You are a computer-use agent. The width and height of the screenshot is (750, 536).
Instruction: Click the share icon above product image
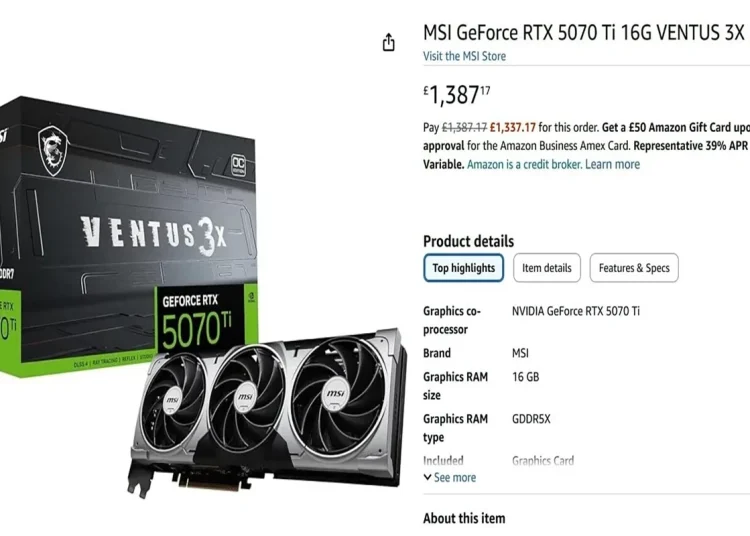(388, 42)
